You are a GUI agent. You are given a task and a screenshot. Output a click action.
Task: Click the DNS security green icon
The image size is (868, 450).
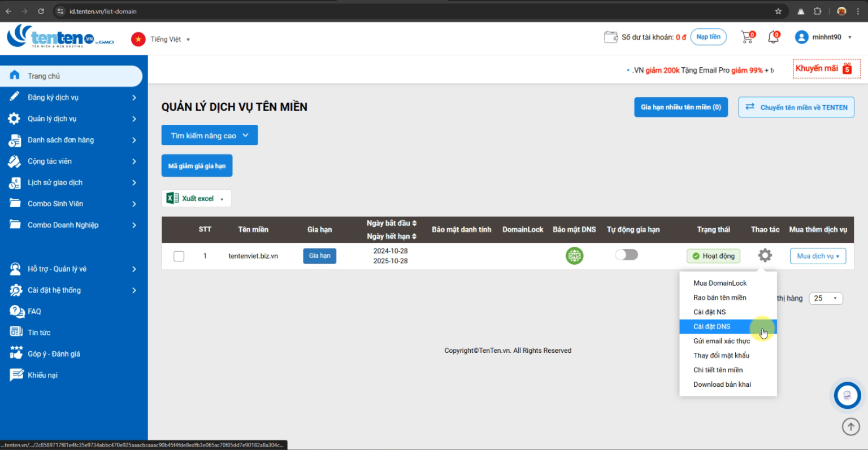574,256
